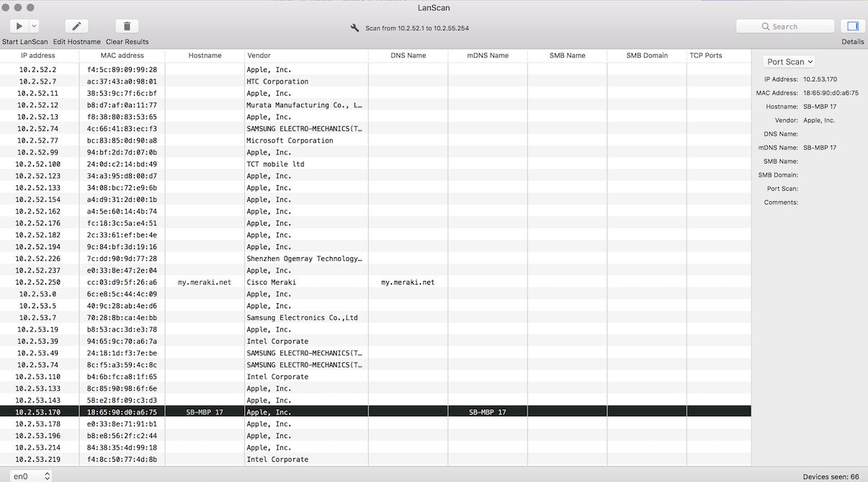Click Microsoft Corporation vendor cell
Screen dimensions: 868x482
[290, 140]
